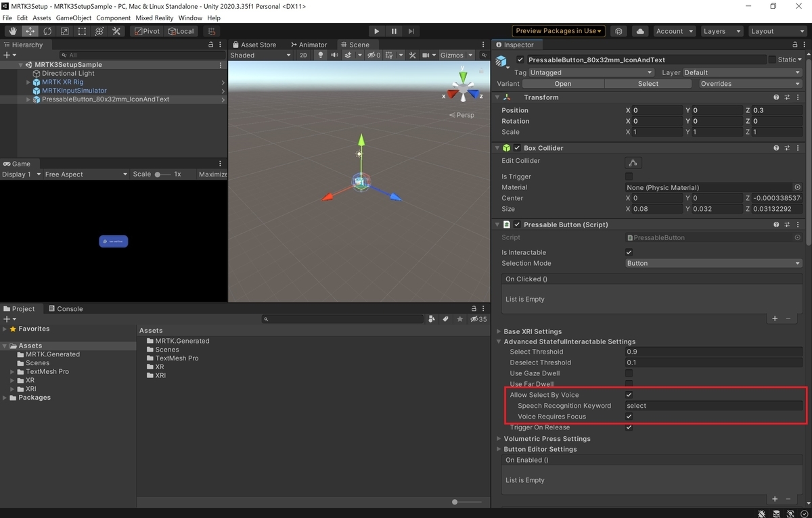Click the Overrides button
The width and height of the screenshot is (812, 518).
pyautogui.click(x=750, y=84)
